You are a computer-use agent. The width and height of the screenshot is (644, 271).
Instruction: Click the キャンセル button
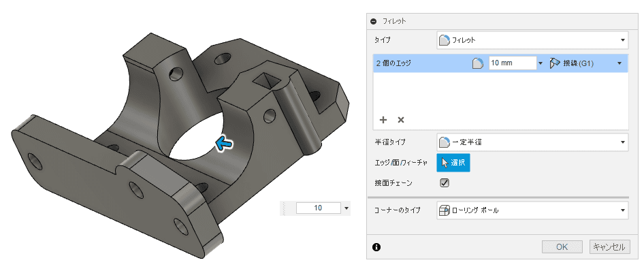coord(609,246)
